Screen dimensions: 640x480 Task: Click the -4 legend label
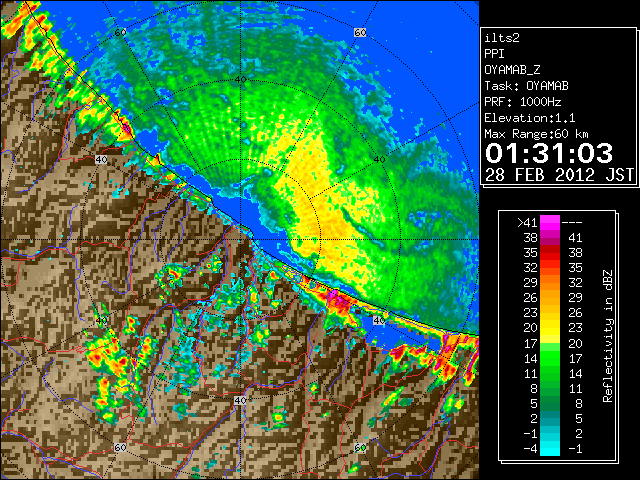tap(530, 448)
